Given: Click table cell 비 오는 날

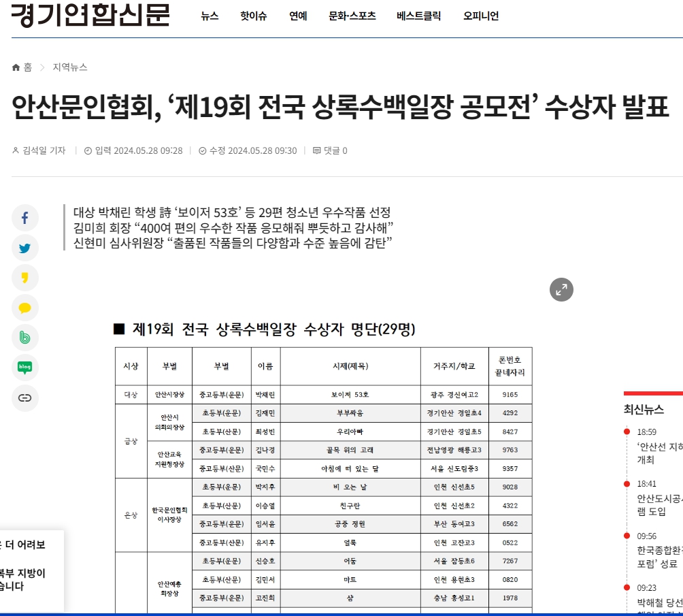Looking at the screenshot, I should coord(350,487).
